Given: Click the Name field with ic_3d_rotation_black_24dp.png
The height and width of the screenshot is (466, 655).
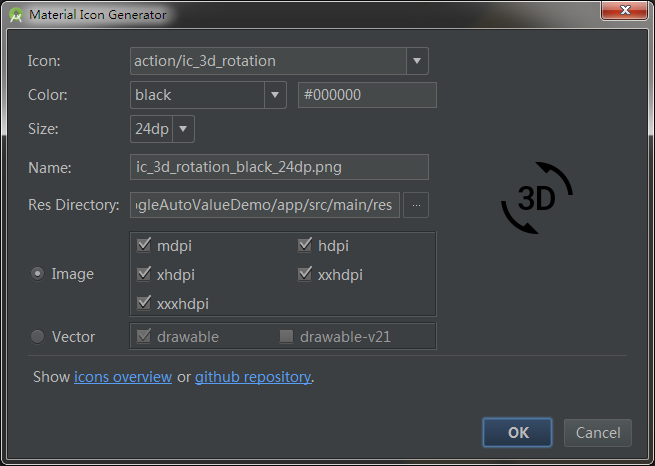Looking at the screenshot, I should [x=280, y=167].
